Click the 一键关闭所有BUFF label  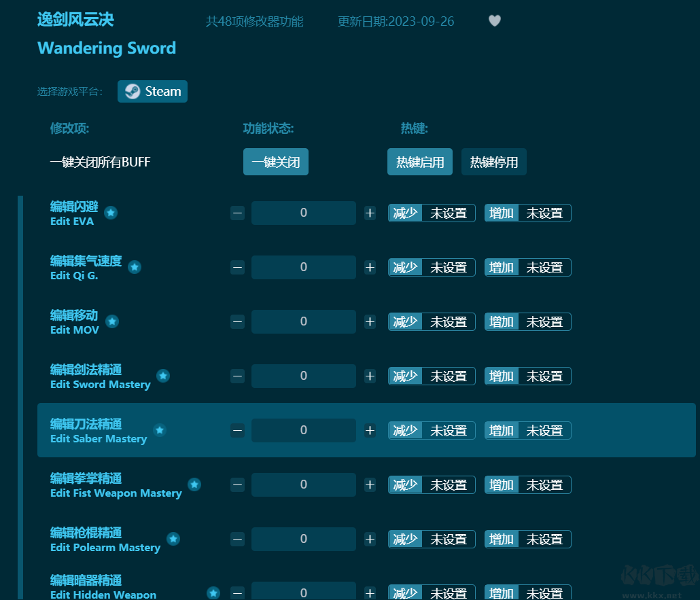100,162
